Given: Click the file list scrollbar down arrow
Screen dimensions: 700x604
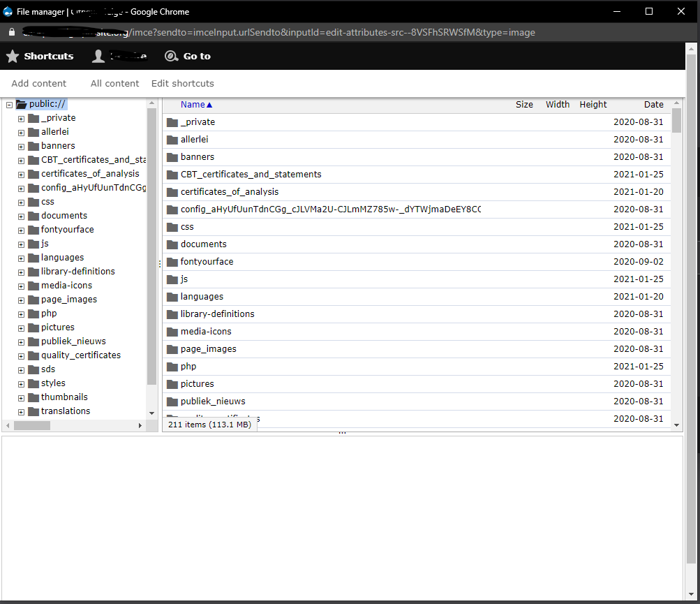Looking at the screenshot, I should pos(676,425).
